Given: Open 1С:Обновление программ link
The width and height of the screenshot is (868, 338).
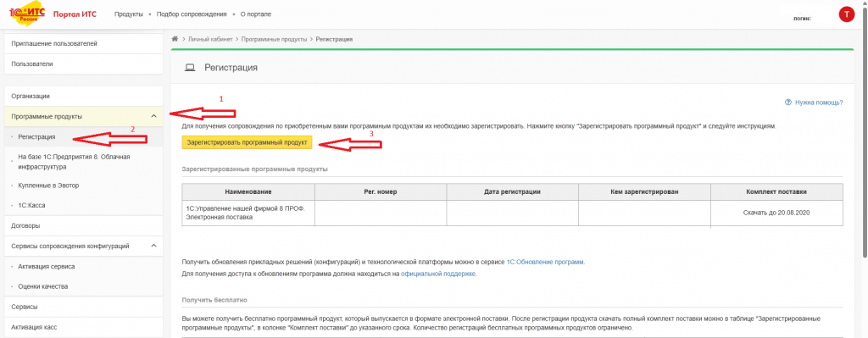Looking at the screenshot, I should (x=545, y=263).
